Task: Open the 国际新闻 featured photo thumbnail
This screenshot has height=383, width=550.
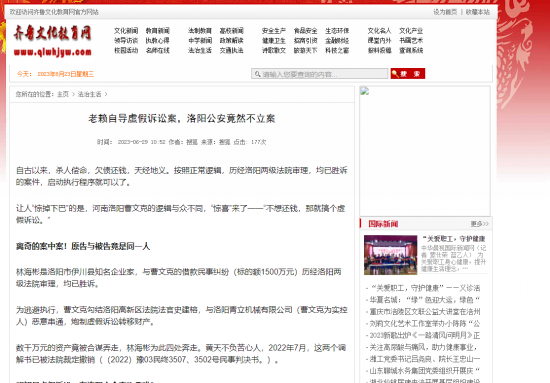Action: [x=390, y=255]
